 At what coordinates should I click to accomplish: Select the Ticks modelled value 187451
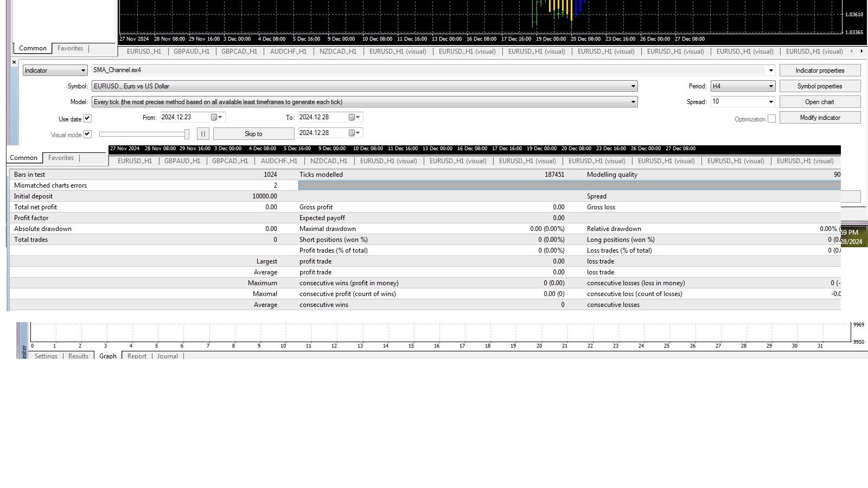[x=554, y=175]
